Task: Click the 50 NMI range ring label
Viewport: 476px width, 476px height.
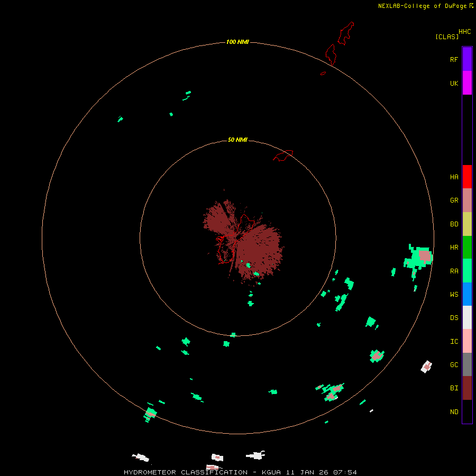Action: tap(237, 140)
